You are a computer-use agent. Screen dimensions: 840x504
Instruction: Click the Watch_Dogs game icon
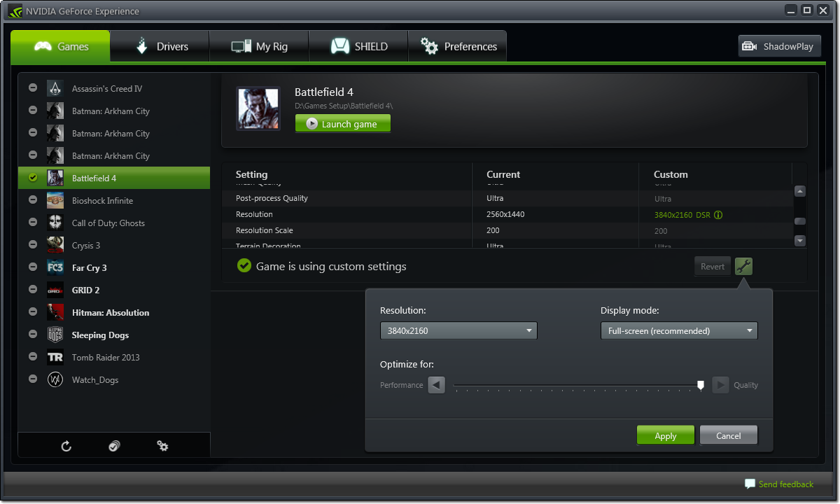click(x=55, y=379)
